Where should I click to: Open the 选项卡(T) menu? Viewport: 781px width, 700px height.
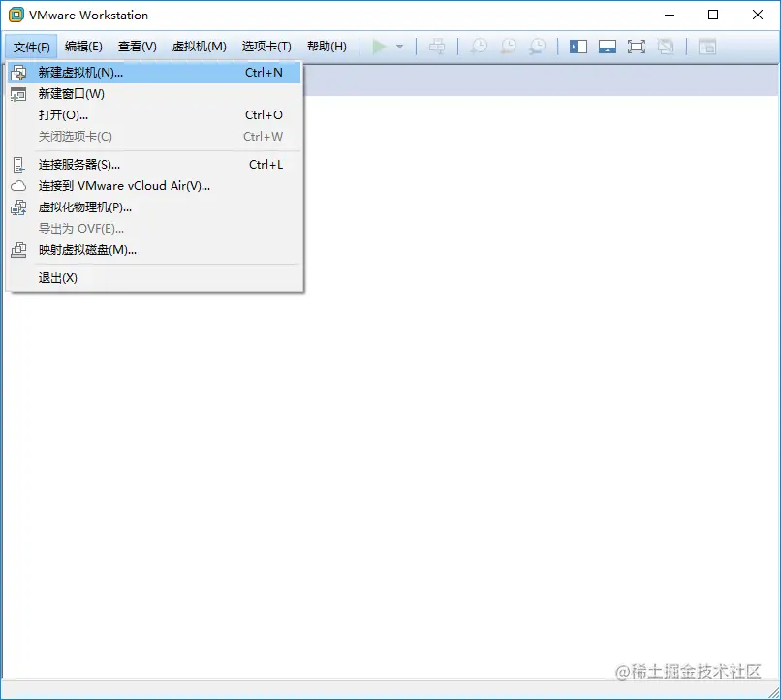(266, 47)
